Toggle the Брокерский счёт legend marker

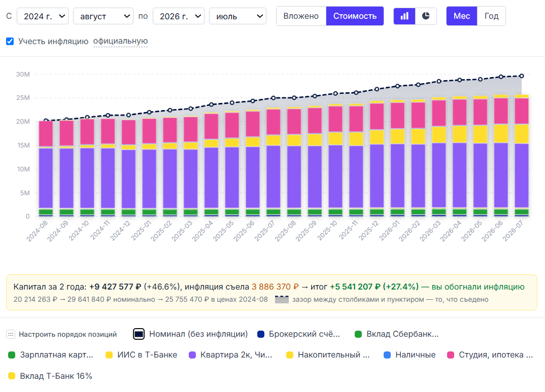coord(261,334)
